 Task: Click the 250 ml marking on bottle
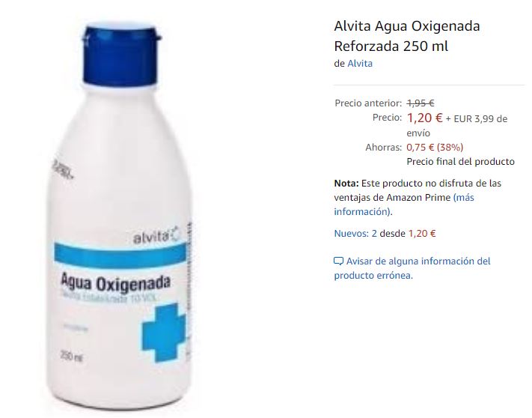pos(71,357)
